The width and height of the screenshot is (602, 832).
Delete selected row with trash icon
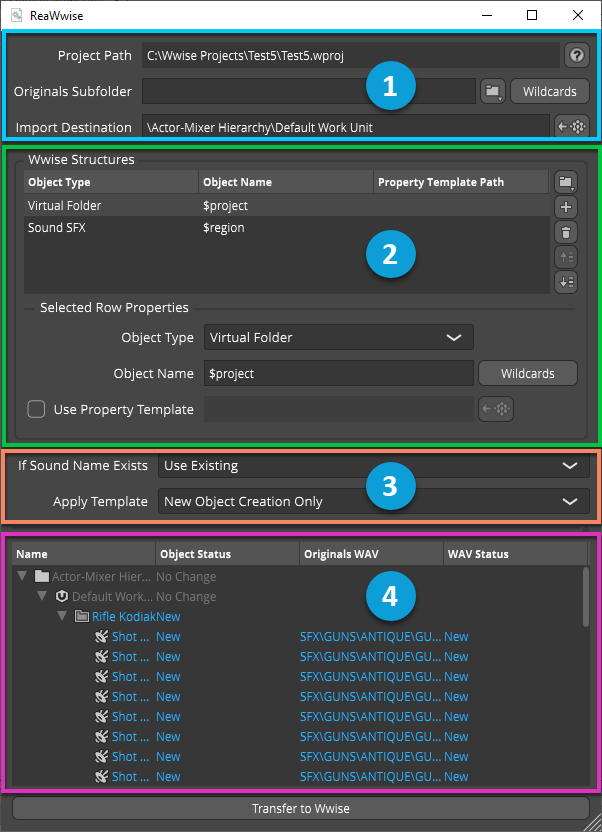click(566, 232)
